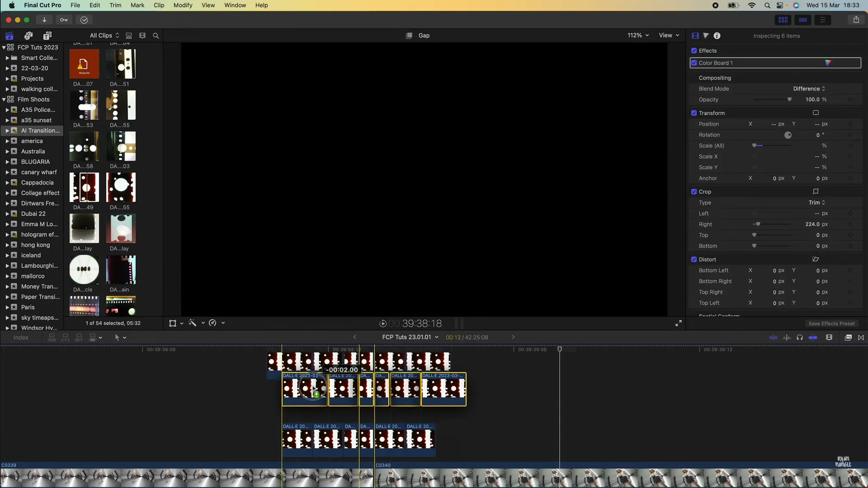Show Transform onscreen controls icon
868x488 pixels.
click(816, 113)
